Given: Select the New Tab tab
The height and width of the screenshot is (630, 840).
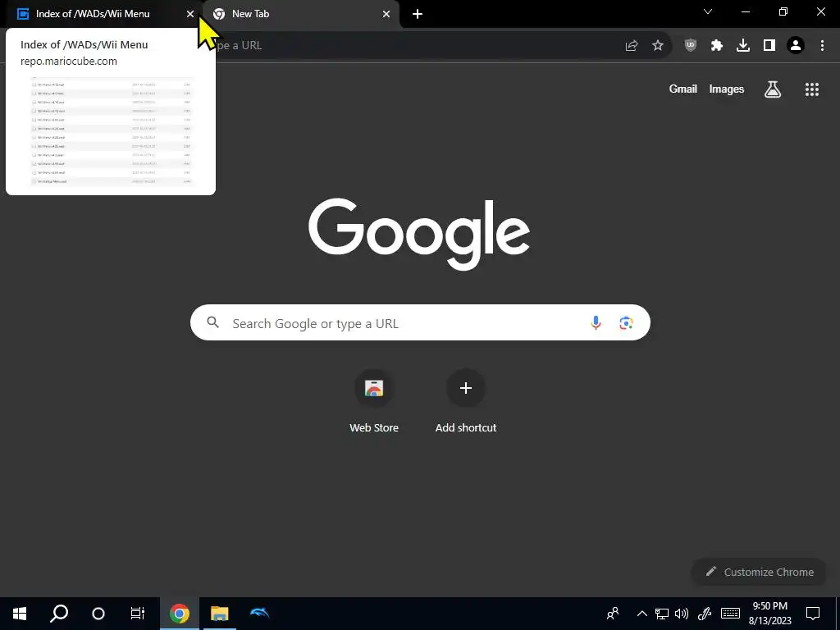Looking at the screenshot, I should [300, 14].
